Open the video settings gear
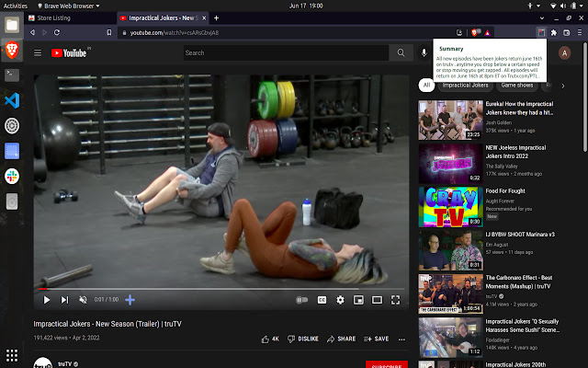 pos(340,300)
